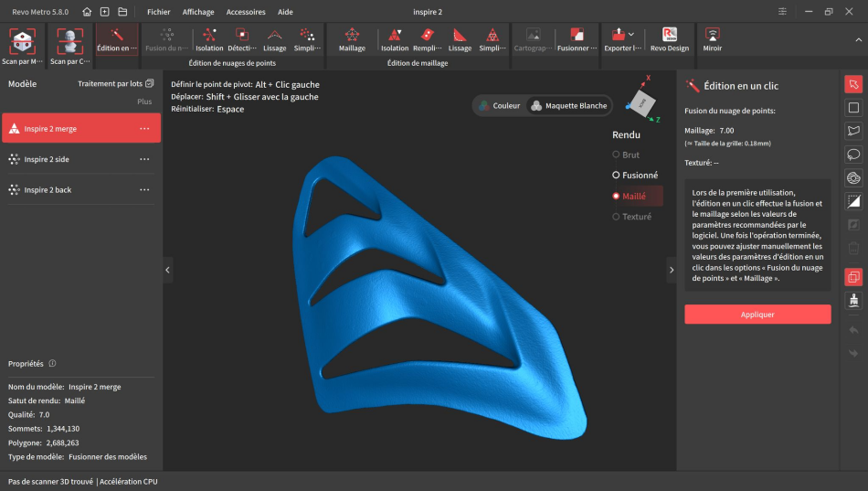This screenshot has width=868, height=491.
Task: Enable the Maquette Blanche display mode
Action: click(x=568, y=105)
